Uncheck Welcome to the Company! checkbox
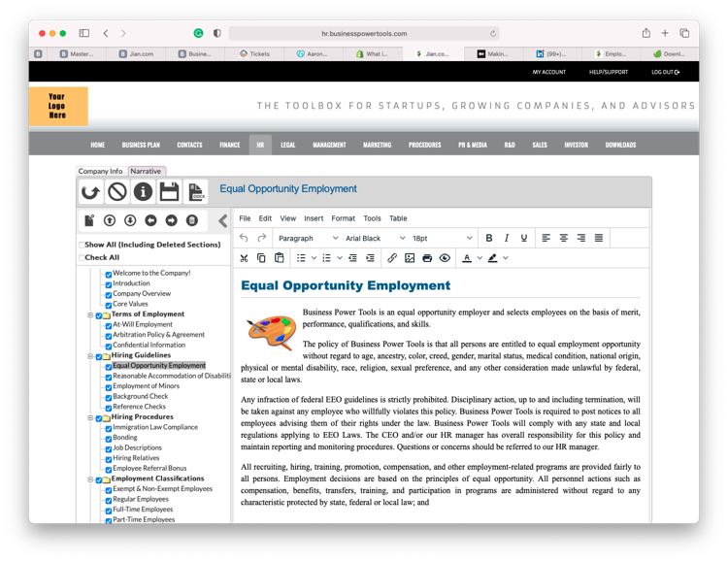Image resolution: width=728 pixels, height=562 pixels. (108, 274)
